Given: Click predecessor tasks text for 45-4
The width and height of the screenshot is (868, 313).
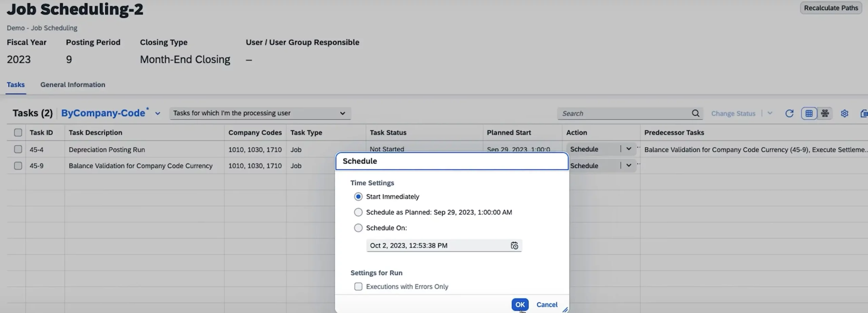Looking at the screenshot, I should 755,149.
